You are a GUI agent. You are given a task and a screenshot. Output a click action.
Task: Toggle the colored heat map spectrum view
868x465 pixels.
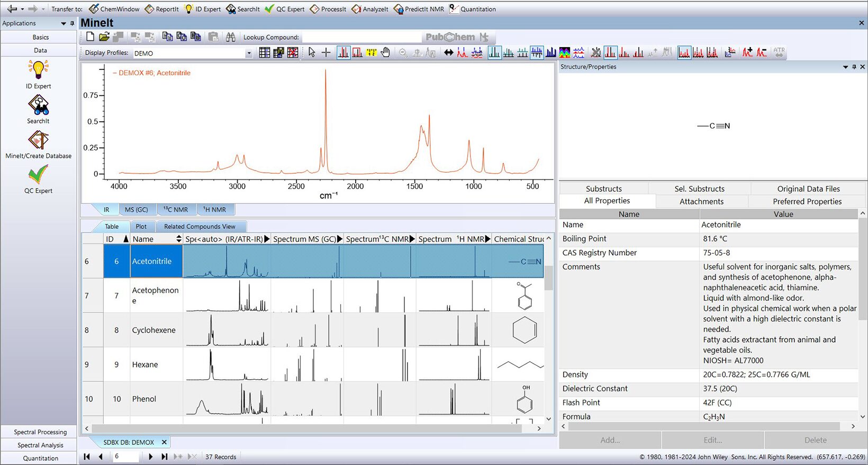tap(565, 52)
